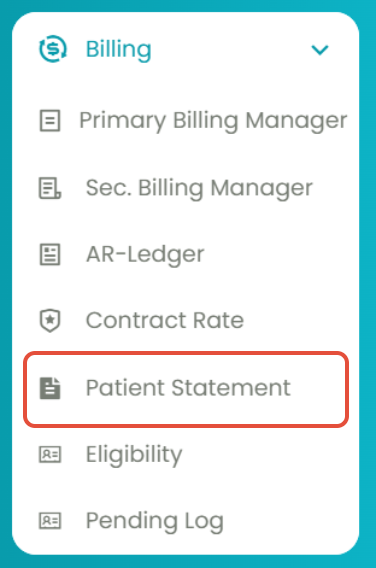Go to the AR-Ledger page
Viewport: 376px width, 568px height.
145,255
